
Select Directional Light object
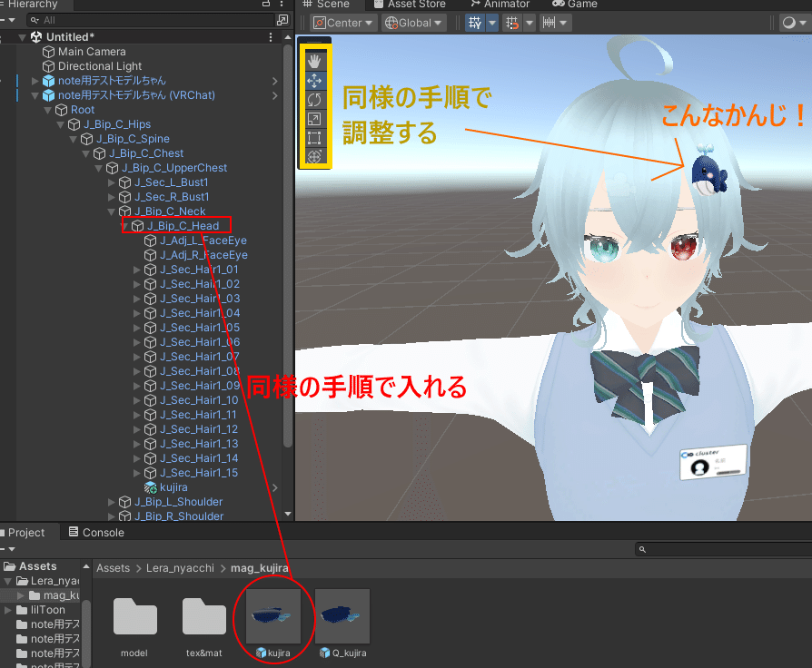click(99, 66)
